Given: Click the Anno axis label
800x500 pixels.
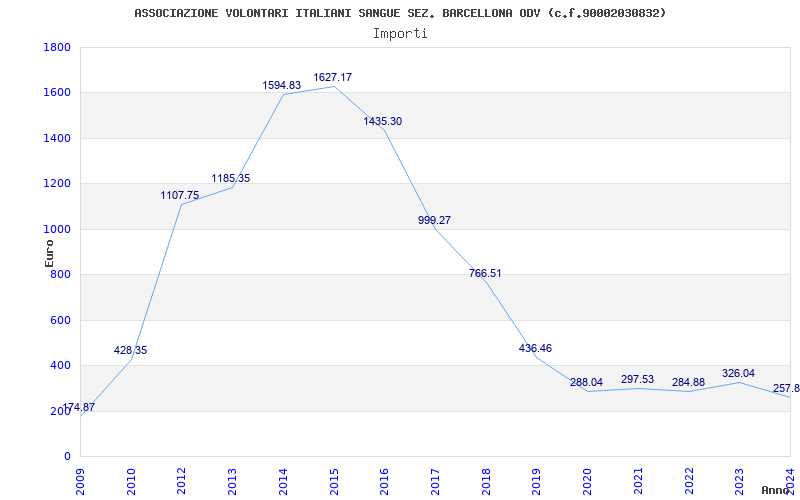Looking at the screenshot, I should coord(776,490).
